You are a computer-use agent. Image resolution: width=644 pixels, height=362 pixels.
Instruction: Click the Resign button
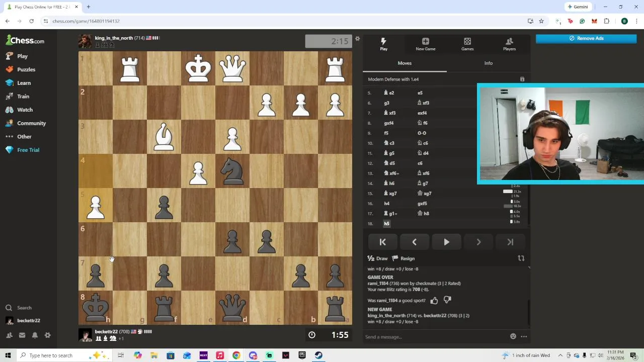point(404,258)
